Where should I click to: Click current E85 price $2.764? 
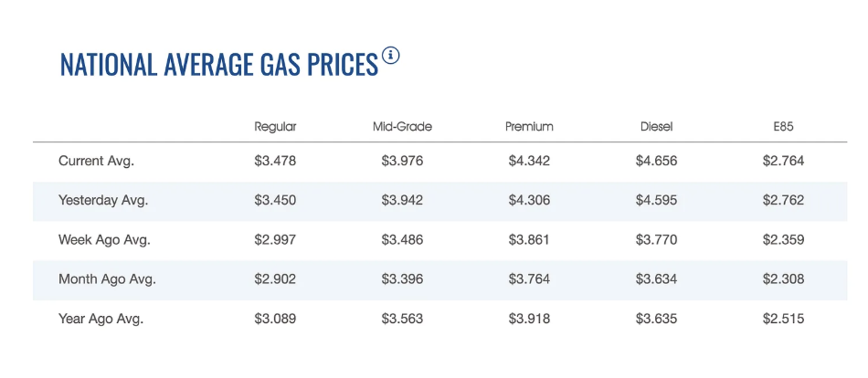coord(783,161)
